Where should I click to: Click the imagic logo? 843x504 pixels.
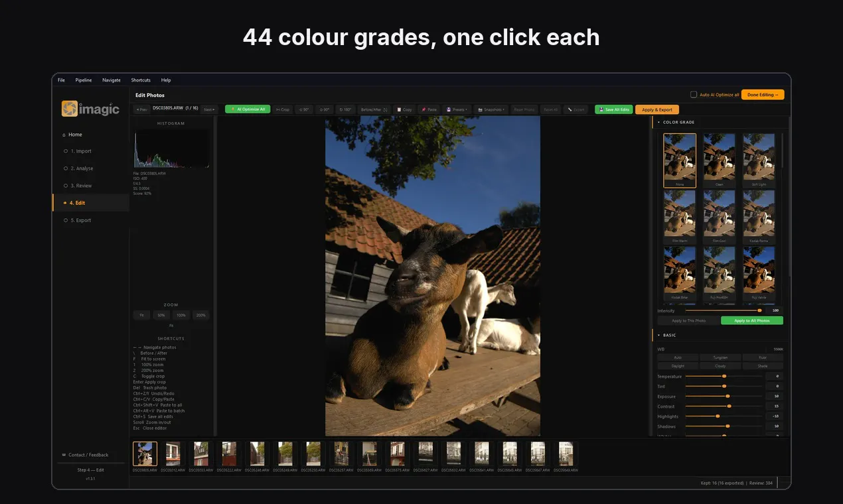pyautogui.click(x=90, y=109)
